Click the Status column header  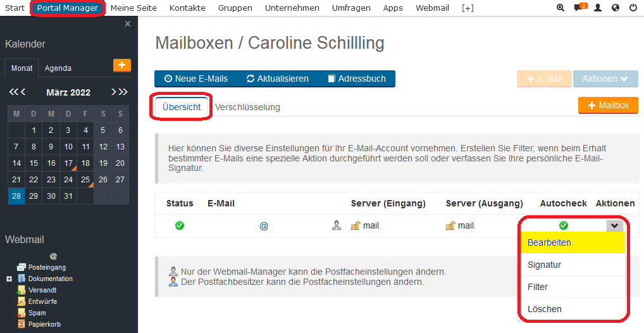click(x=180, y=203)
